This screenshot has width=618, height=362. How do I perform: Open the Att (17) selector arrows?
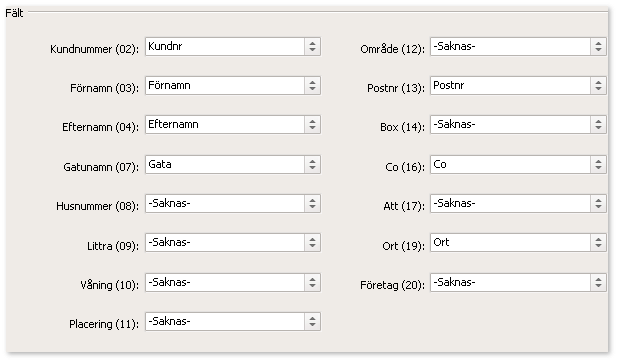tap(598, 203)
